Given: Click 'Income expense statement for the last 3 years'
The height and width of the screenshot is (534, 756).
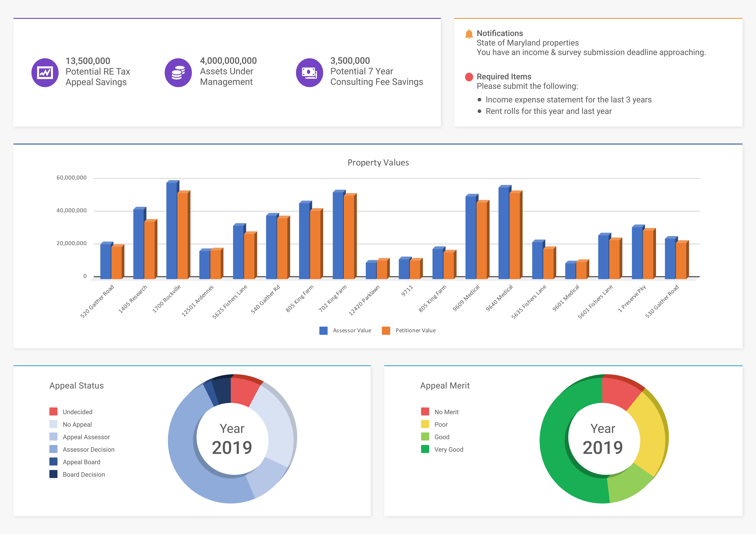Looking at the screenshot, I should click(x=569, y=100).
